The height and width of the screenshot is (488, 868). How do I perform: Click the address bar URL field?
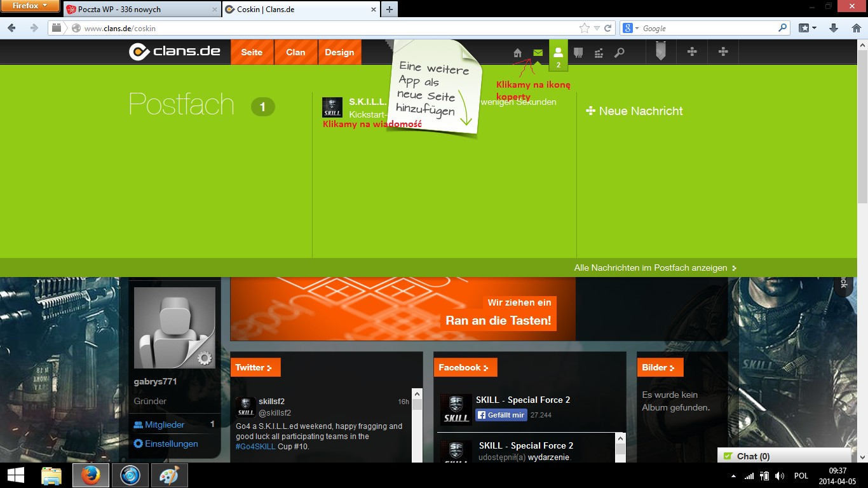[330, 28]
